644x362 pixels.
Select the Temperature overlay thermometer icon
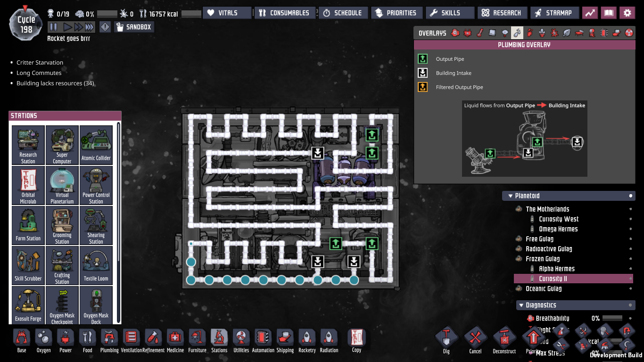(480, 33)
